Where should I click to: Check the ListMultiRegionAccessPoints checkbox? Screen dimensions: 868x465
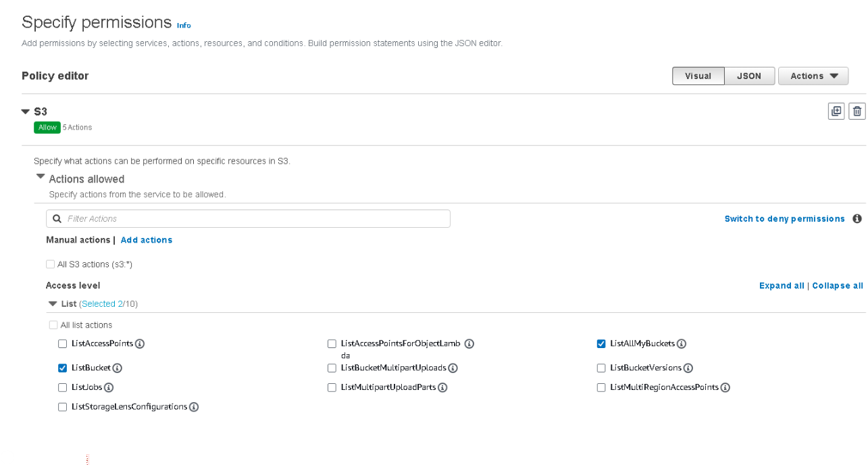pos(601,388)
